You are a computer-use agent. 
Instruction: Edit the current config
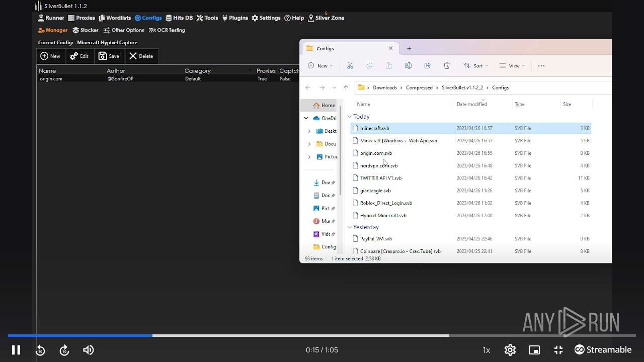pos(79,56)
